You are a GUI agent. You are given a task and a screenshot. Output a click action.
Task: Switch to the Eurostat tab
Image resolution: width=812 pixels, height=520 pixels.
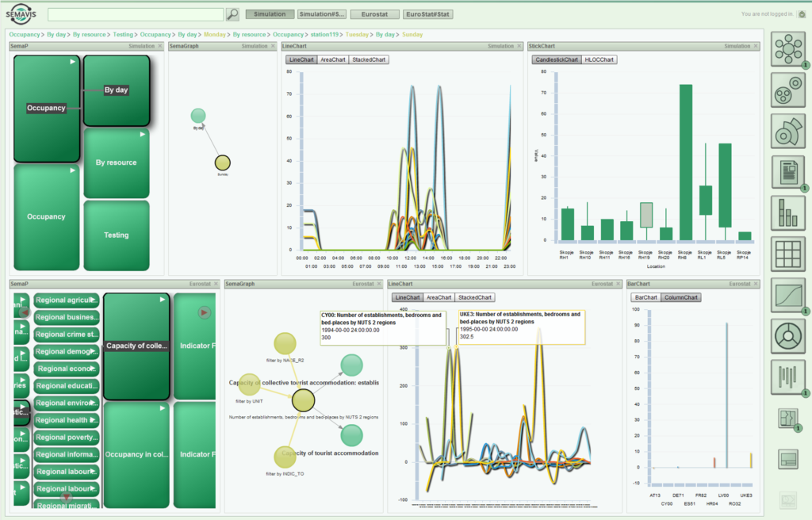(x=374, y=14)
